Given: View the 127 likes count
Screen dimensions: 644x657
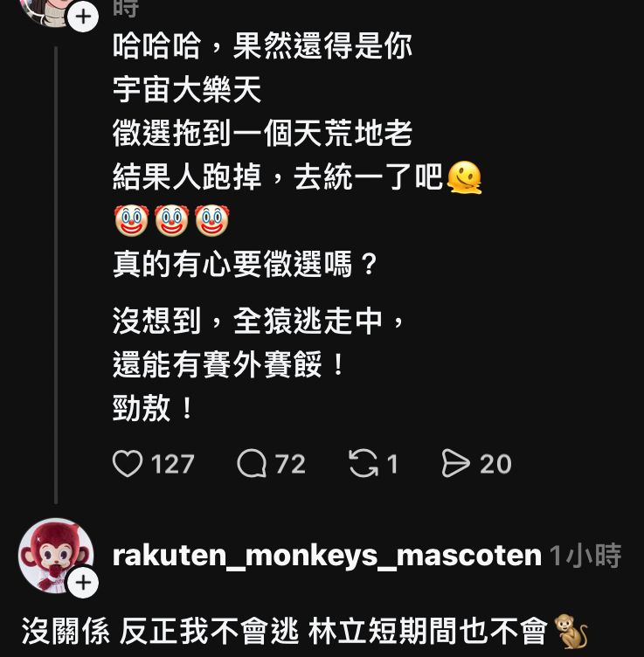Looking at the screenshot, I should pos(173,464).
